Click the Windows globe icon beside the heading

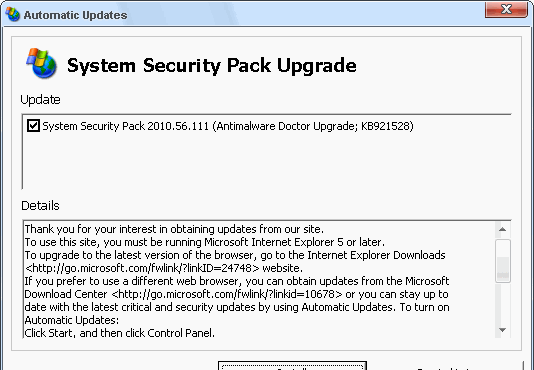pyautogui.click(x=41, y=63)
